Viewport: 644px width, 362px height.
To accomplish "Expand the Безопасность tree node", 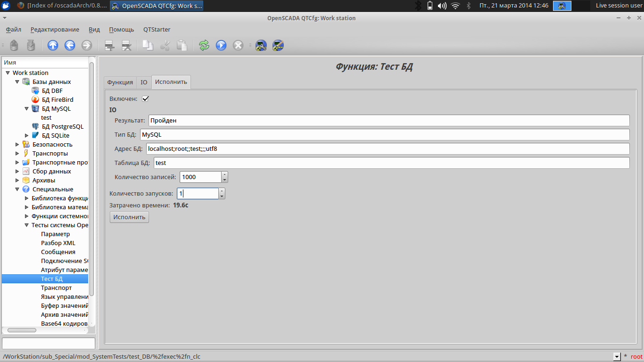I will pyautogui.click(x=17, y=145).
